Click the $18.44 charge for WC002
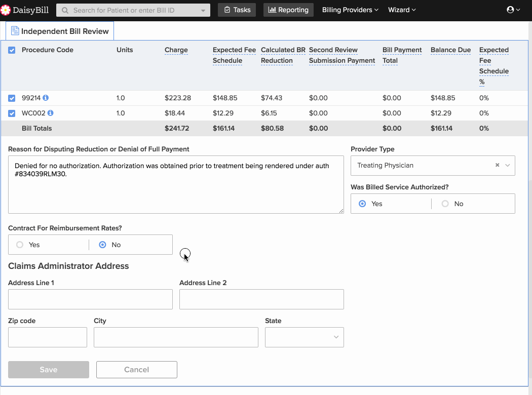 pos(175,113)
